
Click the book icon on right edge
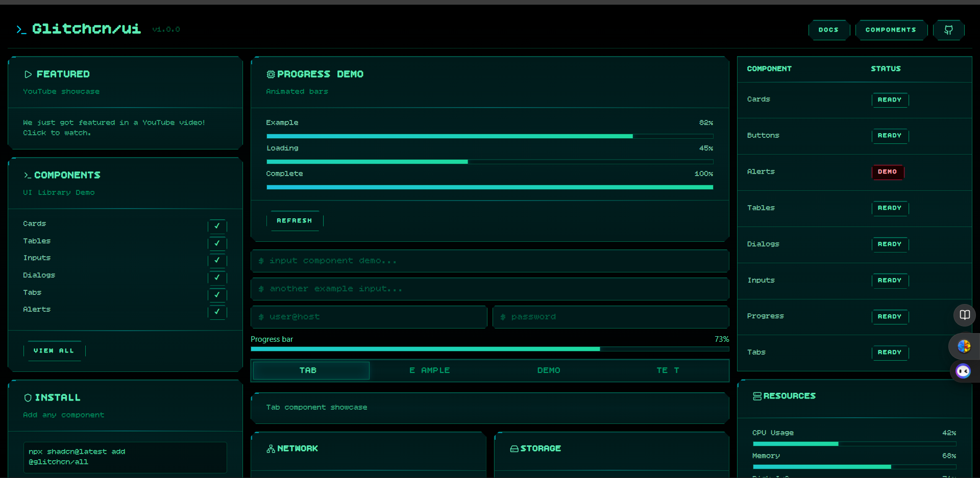pyautogui.click(x=964, y=315)
